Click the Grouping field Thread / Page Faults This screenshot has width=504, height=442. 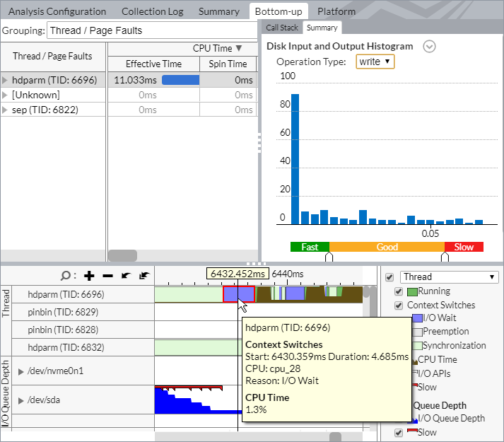click(151, 30)
